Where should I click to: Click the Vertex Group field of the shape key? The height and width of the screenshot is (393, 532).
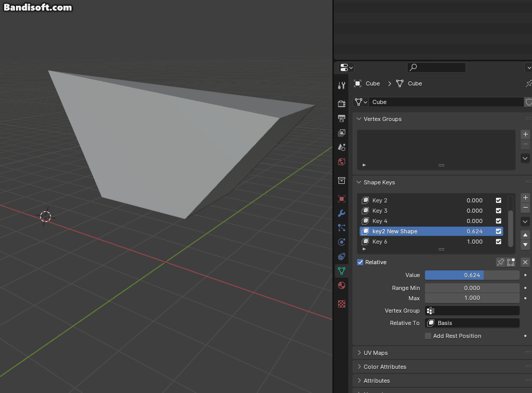click(x=472, y=311)
